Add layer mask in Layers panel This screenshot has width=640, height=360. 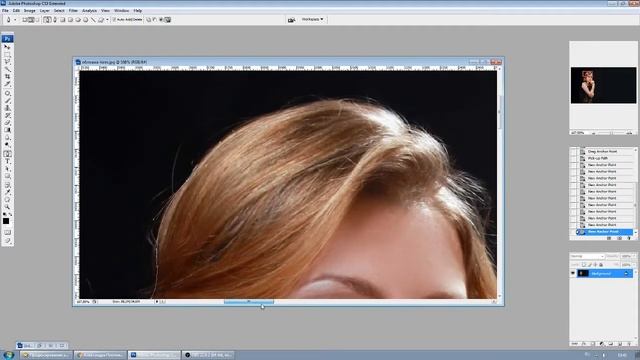click(593, 344)
